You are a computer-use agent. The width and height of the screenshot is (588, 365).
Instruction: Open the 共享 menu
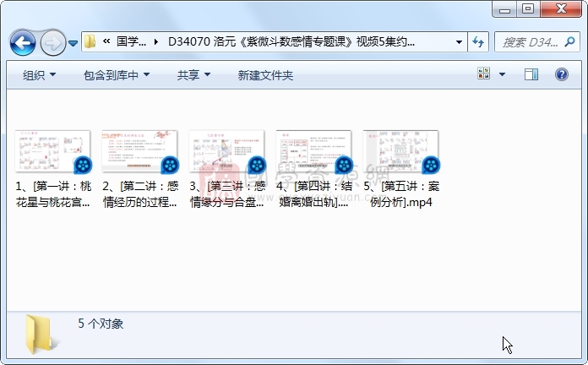(x=193, y=75)
